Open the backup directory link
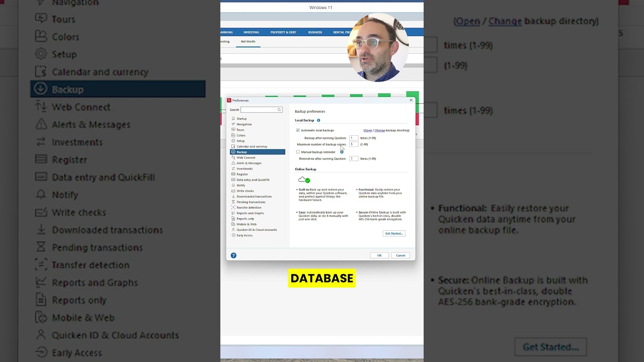 click(368, 130)
